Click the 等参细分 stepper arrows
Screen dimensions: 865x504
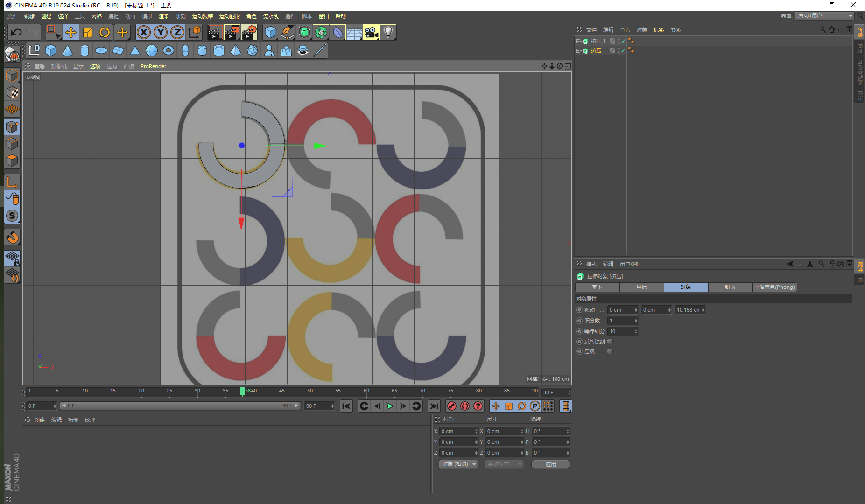[x=636, y=331]
